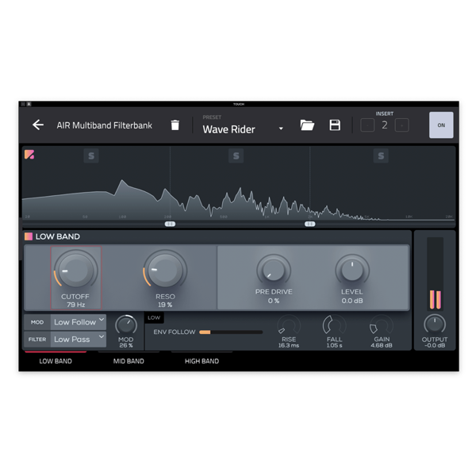The width and height of the screenshot is (476, 476).
Task: Click the mid-high crossover handle
Action: 310,224
